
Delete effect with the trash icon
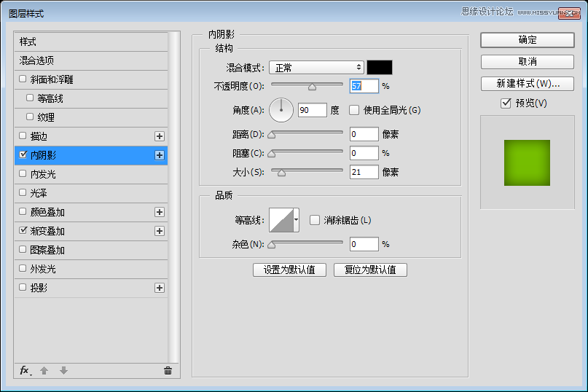pyautogui.click(x=168, y=371)
